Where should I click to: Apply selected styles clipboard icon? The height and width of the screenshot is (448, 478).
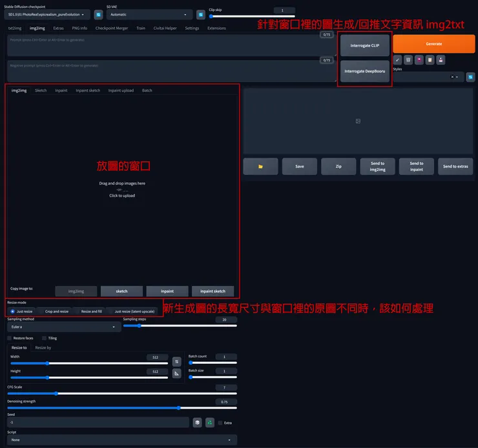click(430, 60)
